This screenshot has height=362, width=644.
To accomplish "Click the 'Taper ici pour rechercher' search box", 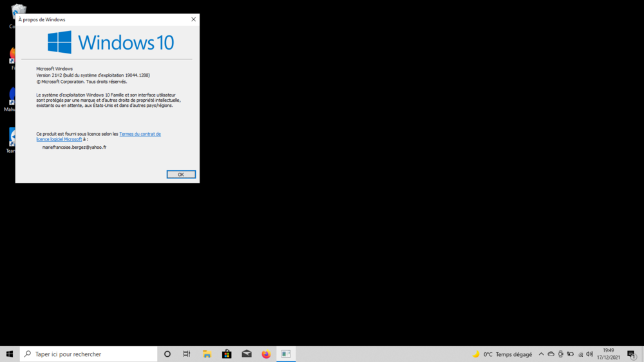I will click(x=90, y=354).
